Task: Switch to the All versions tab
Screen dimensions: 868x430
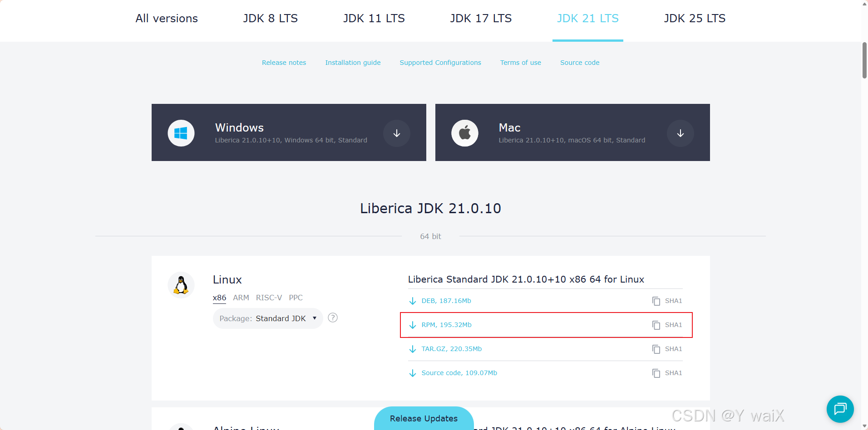Action: [x=167, y=19]
